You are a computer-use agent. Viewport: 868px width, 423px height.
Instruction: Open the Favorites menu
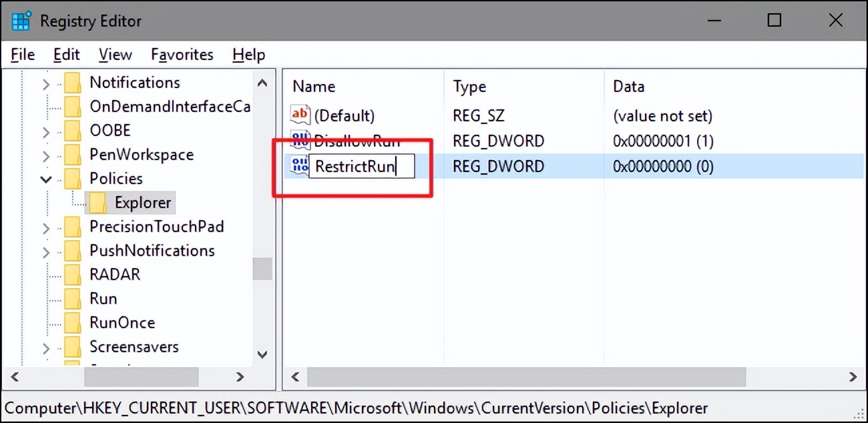coord(182,54)
